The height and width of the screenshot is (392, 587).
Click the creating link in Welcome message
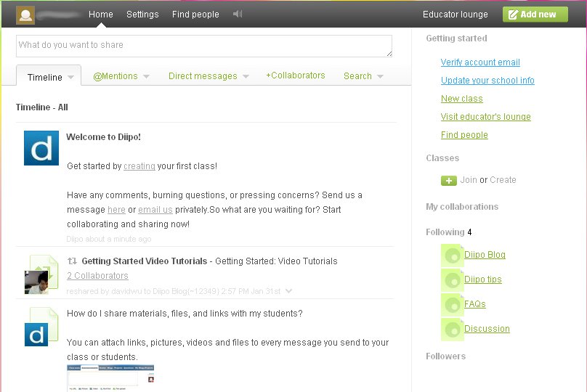coord(139,166)
